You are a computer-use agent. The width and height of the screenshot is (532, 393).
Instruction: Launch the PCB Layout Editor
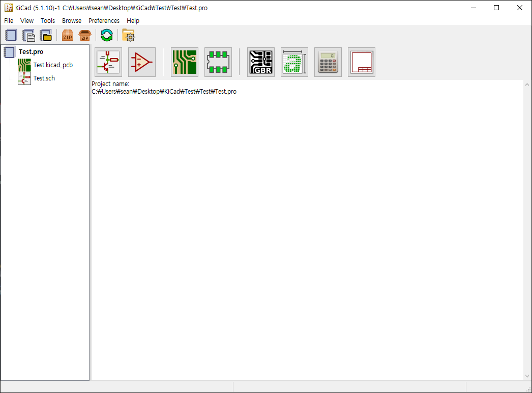[185, 62]
